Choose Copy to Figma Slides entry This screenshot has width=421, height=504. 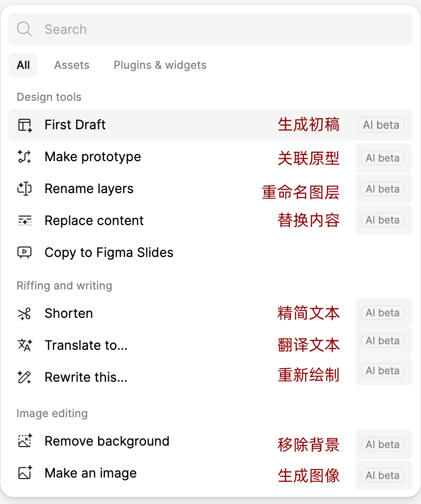(x=210, y=252)
